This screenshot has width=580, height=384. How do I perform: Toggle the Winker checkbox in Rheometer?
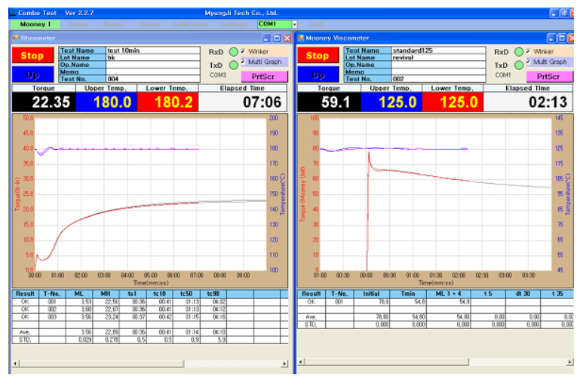243,51
